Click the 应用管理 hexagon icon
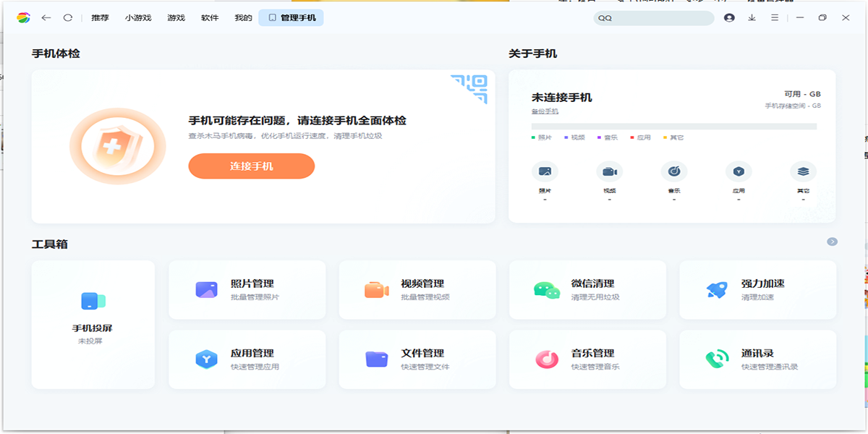The width and height of the screenshot is (868, 434). click(x=207, y=359)
